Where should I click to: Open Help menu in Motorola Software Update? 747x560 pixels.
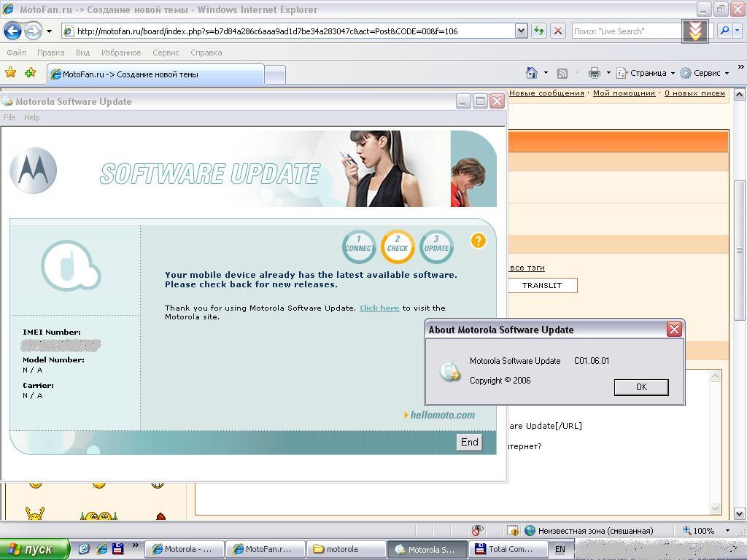click(32, 117)
